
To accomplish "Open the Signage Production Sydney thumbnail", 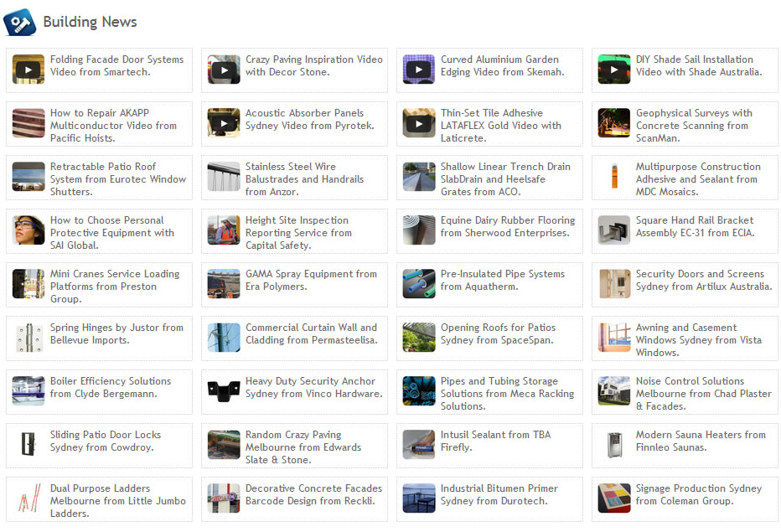I will pyautogui.click(x=614, y=498).
